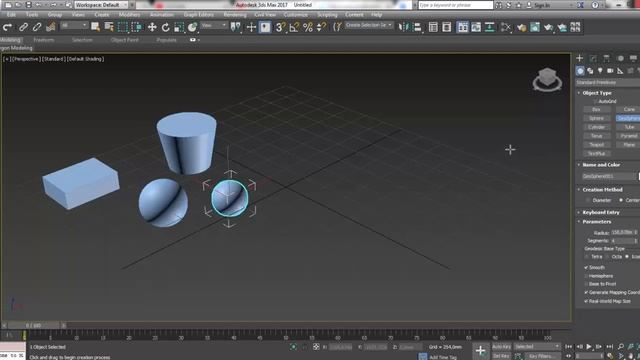This screenshot has width=640, height=360.
Task: Select Shapes category in Create panel
Action: (590, 71)
